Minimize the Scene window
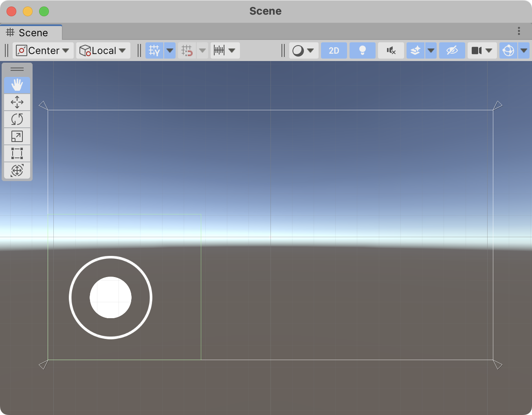Image resolution: width=532 pixels, height=415 pixels. point(28,11)
